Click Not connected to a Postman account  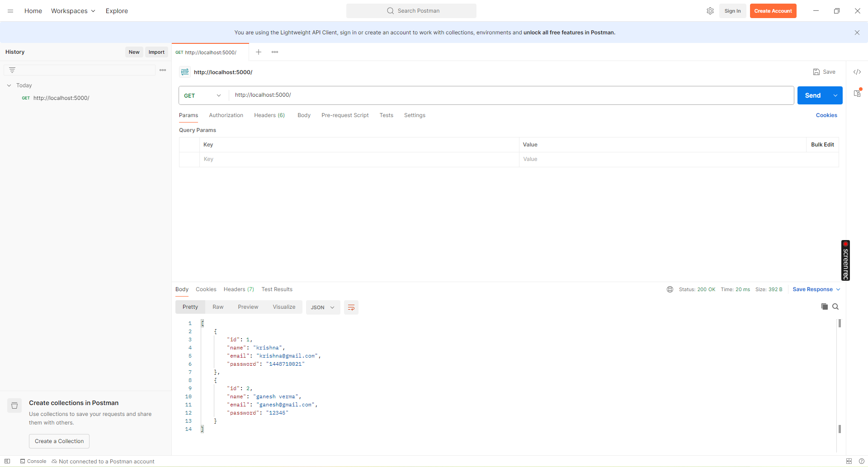coord(103,462)
